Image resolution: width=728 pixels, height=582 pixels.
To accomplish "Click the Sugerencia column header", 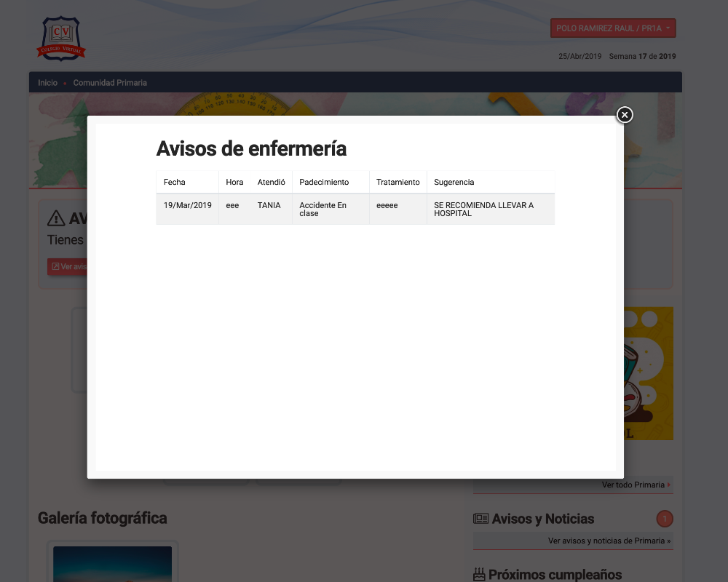I will 454,182.
